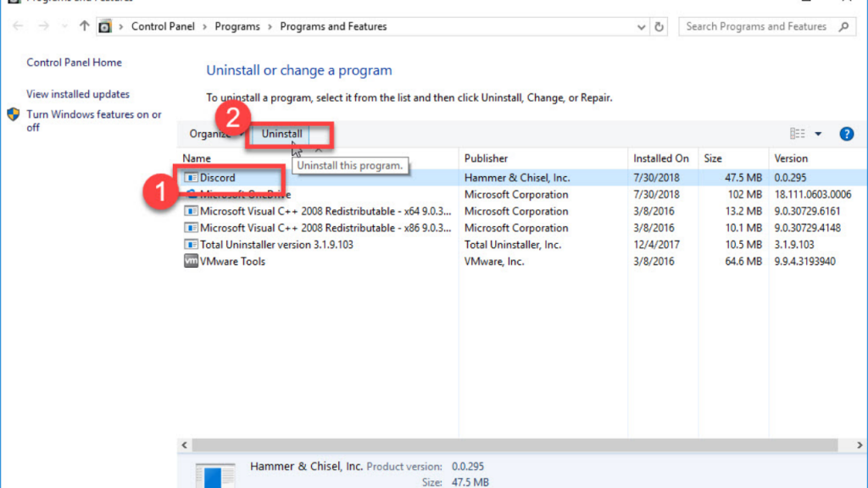Click the search magnifier icon
This screenshot has height=488, width=868.
(843, 26)
